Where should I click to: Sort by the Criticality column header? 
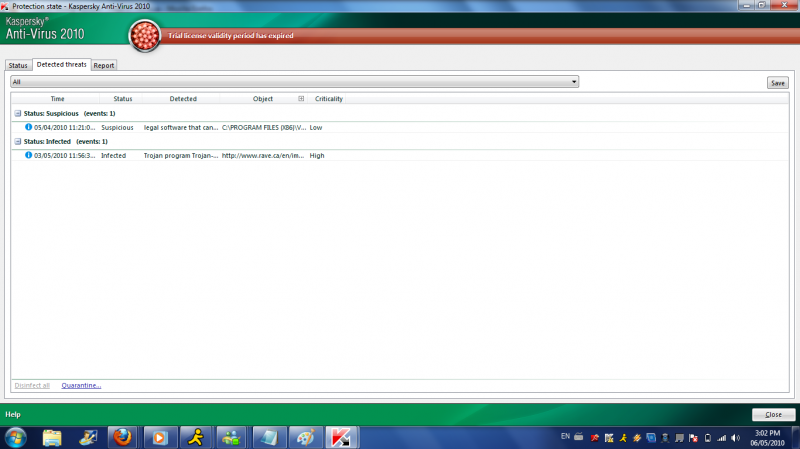[329, 98]
